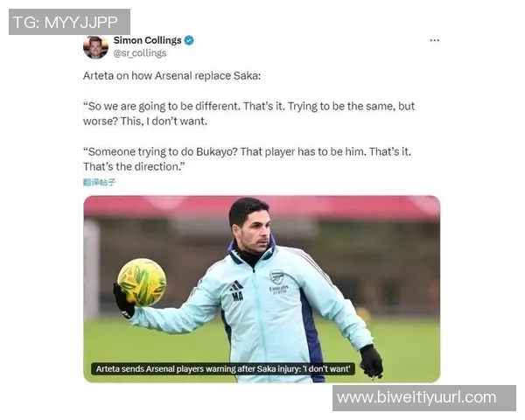
Task: Click the Arsenal crest on the jacket
Action: [276, 276]
